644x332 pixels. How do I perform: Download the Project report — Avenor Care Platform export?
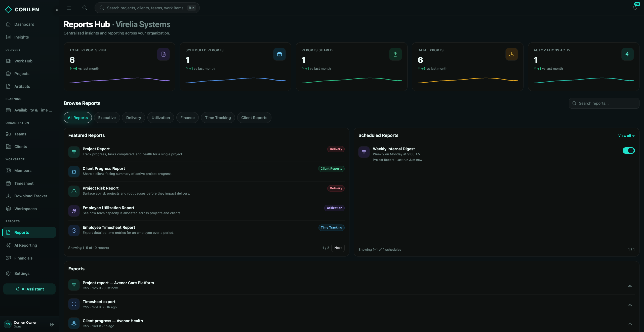pos(630,285)
